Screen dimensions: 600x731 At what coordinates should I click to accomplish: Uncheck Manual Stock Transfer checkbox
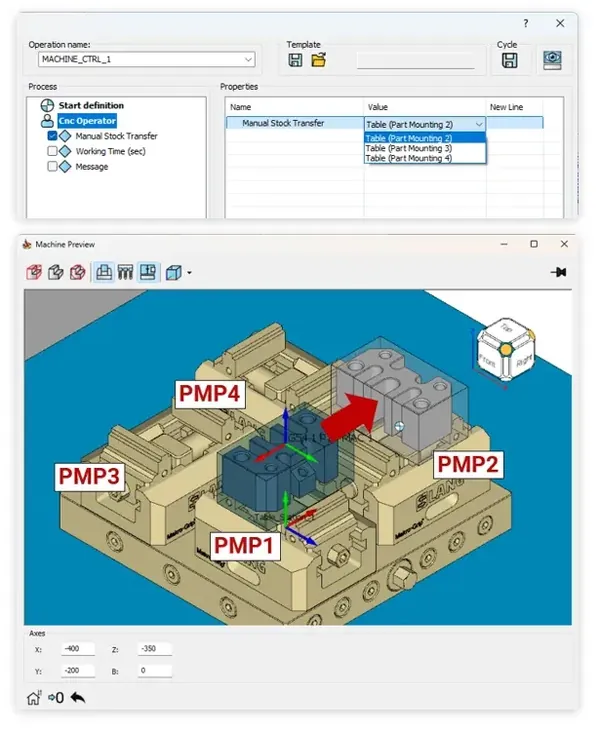click(x=52, y=136)
